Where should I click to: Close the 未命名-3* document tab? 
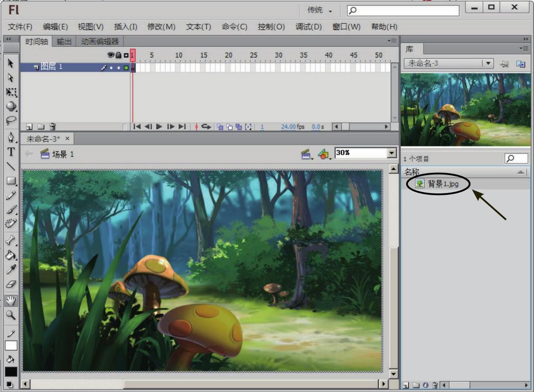coord(67,139)
